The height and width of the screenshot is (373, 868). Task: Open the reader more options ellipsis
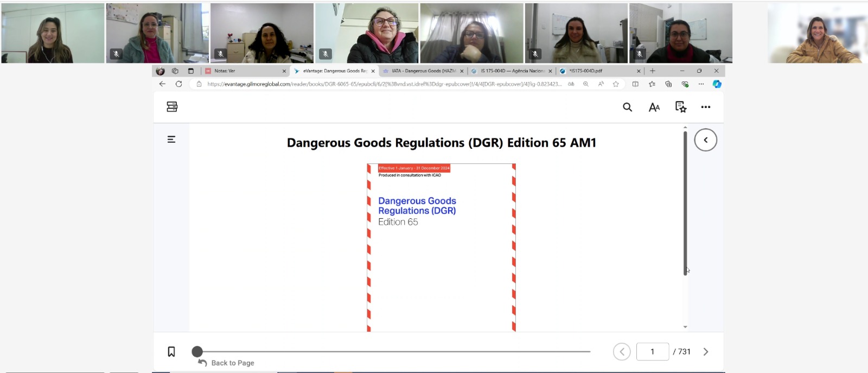point(706,107)
